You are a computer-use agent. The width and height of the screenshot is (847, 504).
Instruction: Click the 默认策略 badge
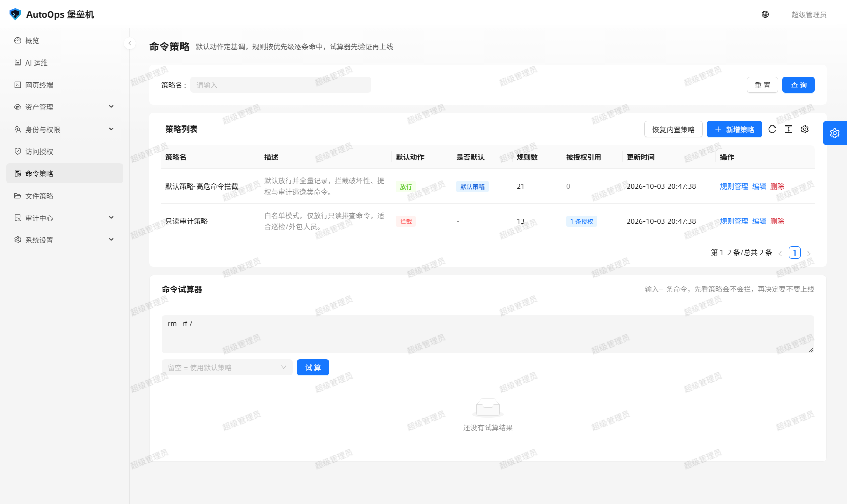pos(472,186)
